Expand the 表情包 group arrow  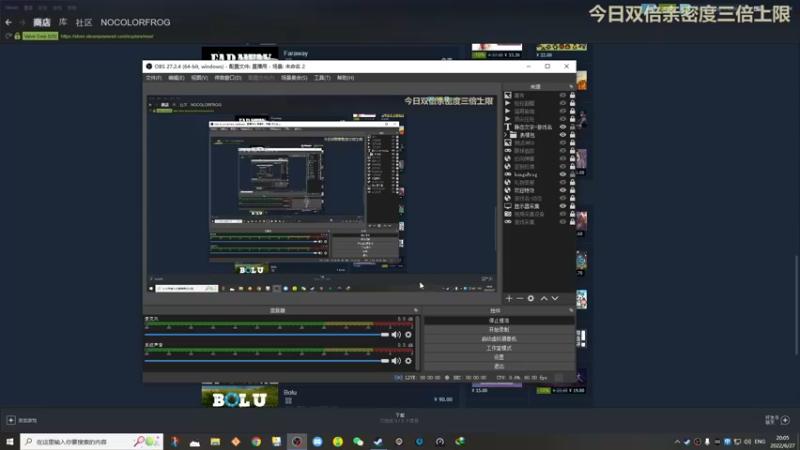click(x=506, y=135)
